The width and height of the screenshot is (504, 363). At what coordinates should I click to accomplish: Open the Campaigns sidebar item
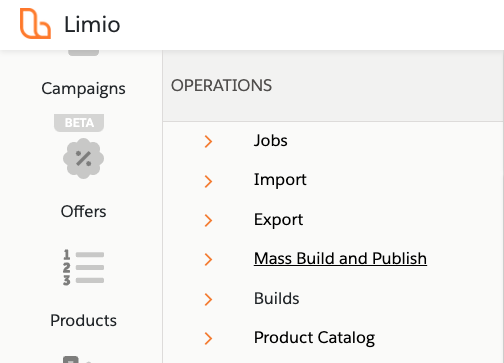pos(83,89)
